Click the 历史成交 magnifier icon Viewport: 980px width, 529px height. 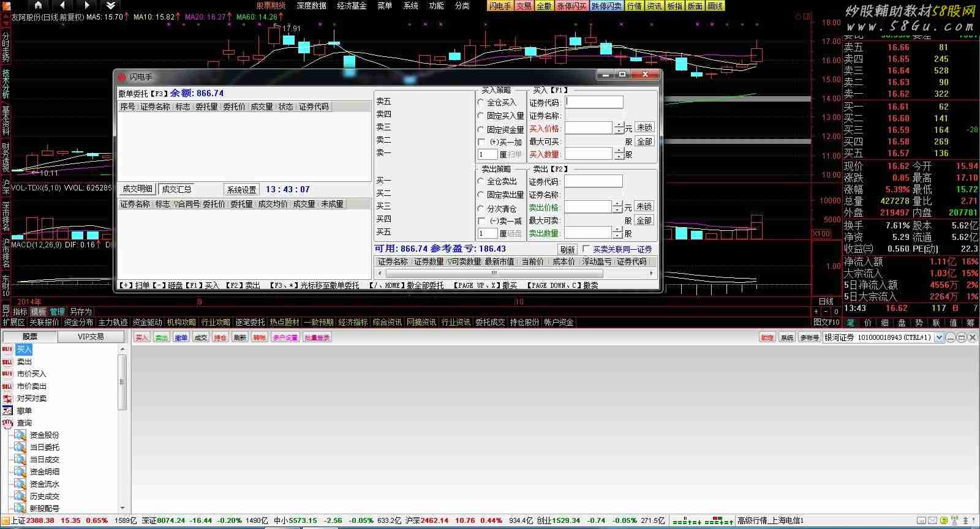click(x=20, y=496)
